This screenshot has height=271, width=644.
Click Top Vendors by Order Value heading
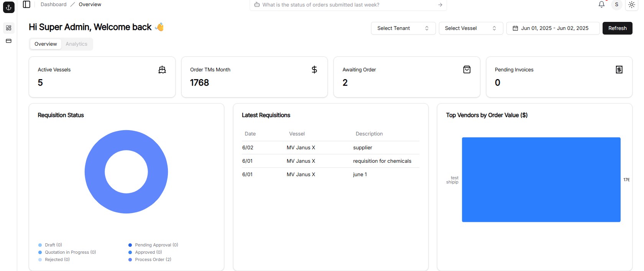pyautogui.click(x=487, y=115)
